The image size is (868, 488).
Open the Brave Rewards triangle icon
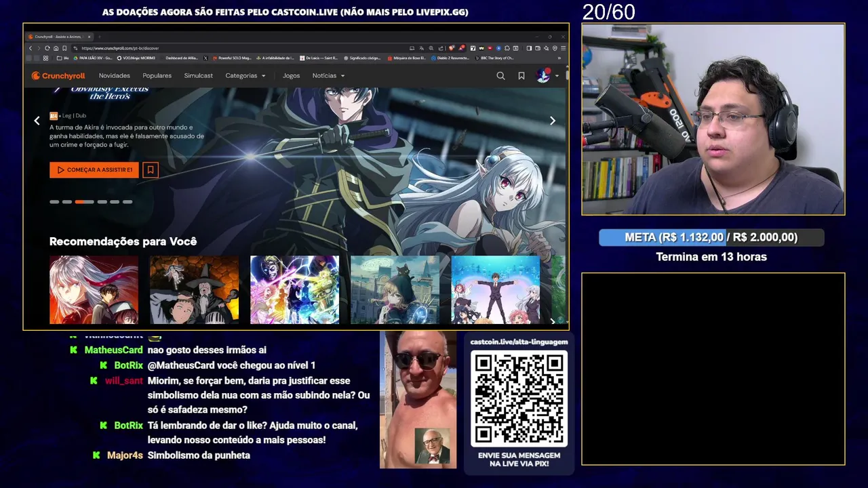(x=462, y=48)
